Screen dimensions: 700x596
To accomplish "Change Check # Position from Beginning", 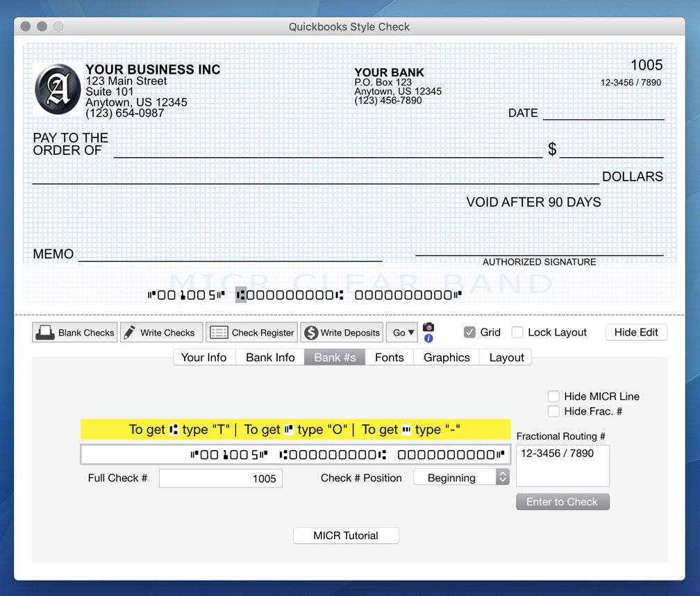I will [x=461, y=477].
